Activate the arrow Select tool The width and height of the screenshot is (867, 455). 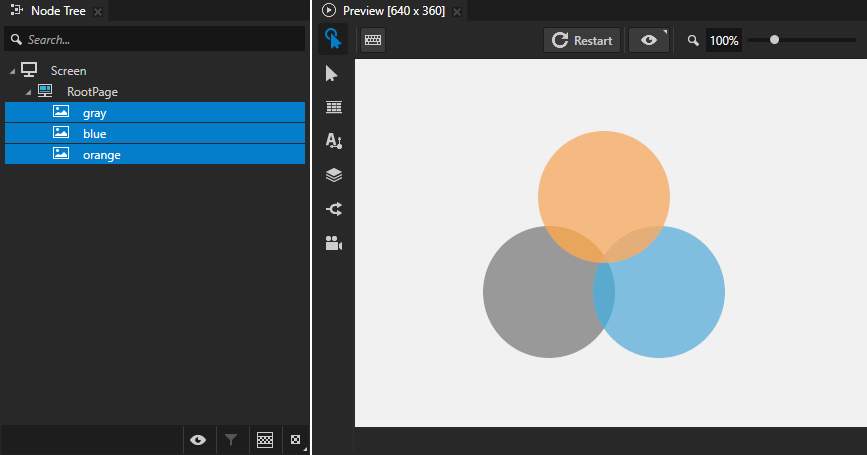point(333,74)
